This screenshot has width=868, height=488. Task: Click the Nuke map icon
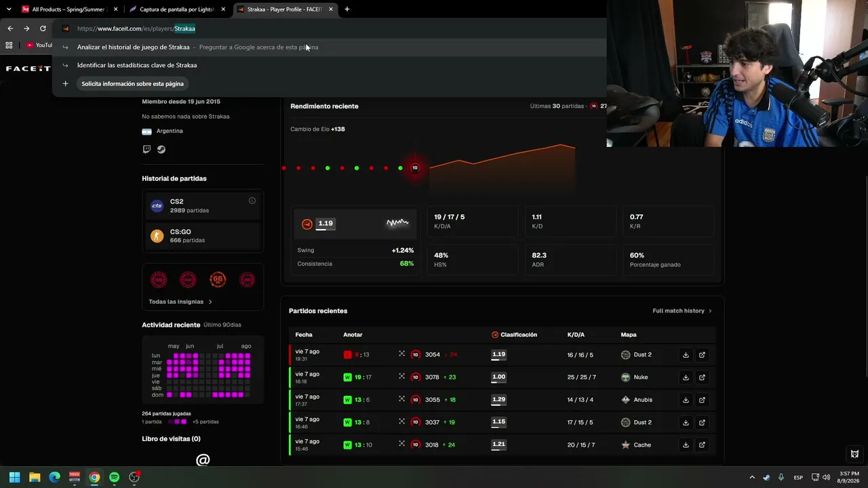(625, 377)
